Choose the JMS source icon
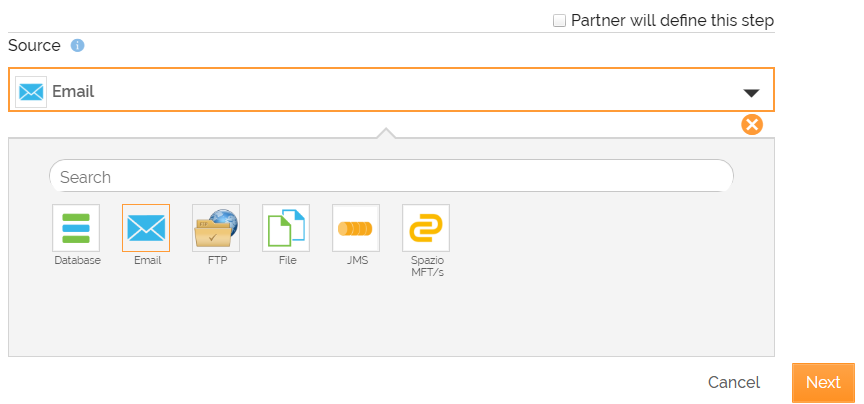This screenshot has width=864, height=404. pos(356,228)
